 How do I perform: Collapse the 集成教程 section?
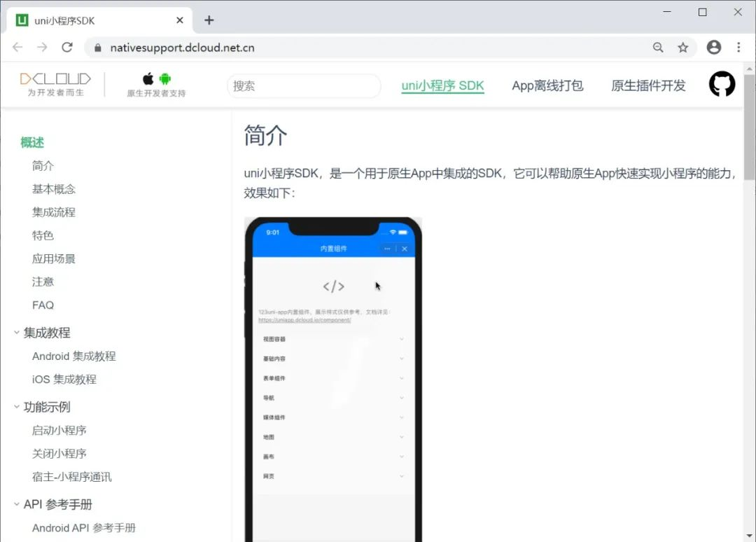click(16, 332)
